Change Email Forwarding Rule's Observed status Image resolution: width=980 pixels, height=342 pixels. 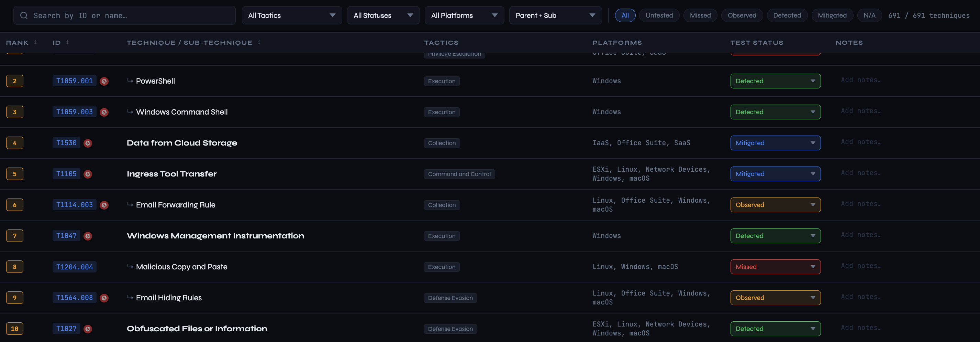pyautogui.click(x=775, y=205)
